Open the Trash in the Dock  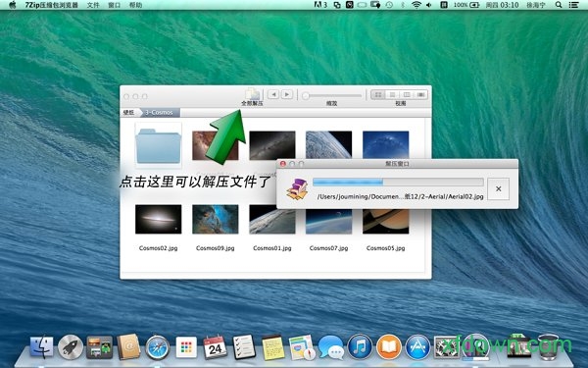549,347
